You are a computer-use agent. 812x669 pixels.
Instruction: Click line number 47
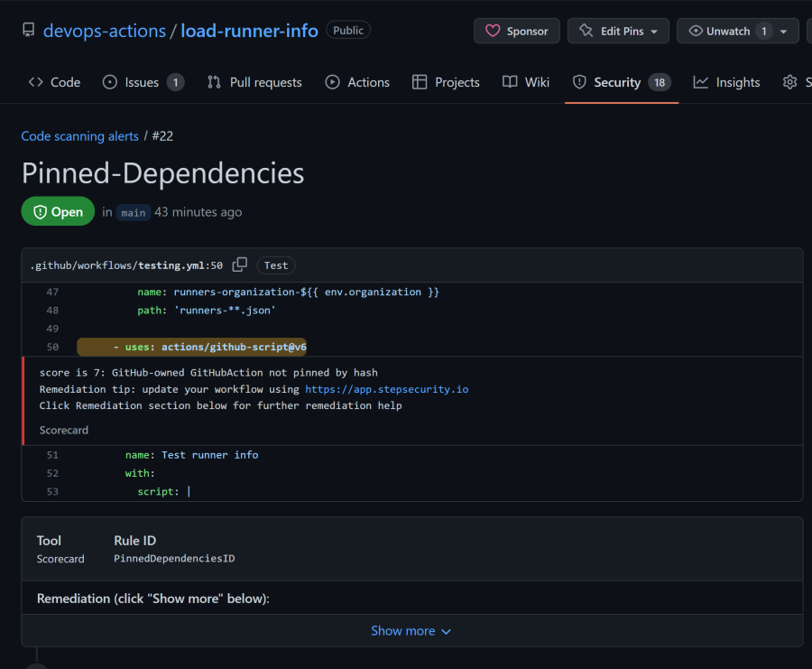click(x=52, y=292)
